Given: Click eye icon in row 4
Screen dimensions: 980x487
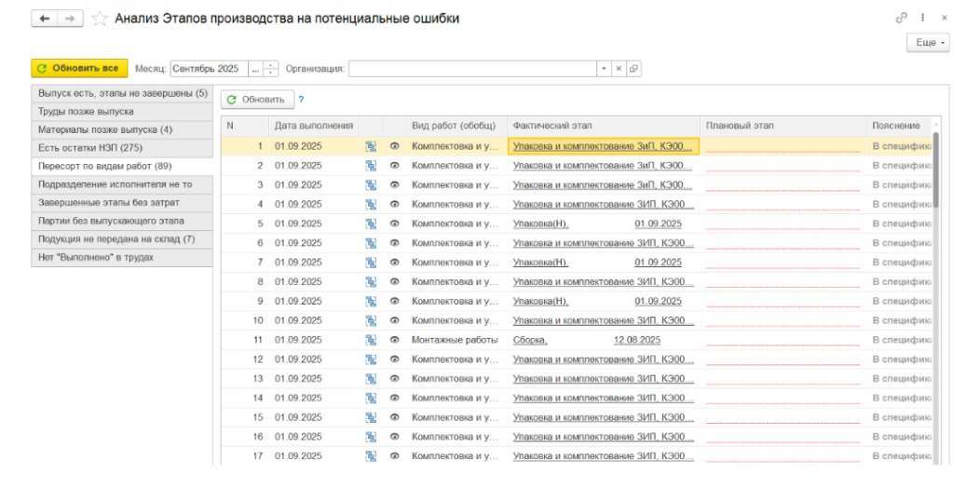Looking at the screenshot, I should click(394, 204).
